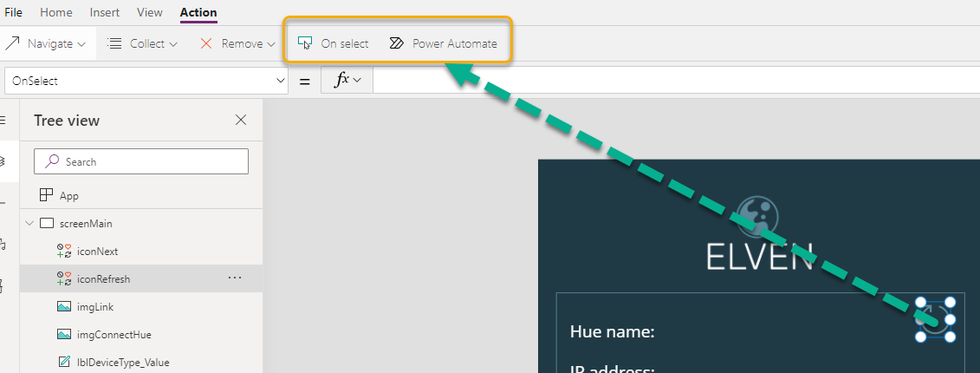Click the ELVEN logo text on canvas
Viewport: 980px width, 373px height.
pos(759,257)
